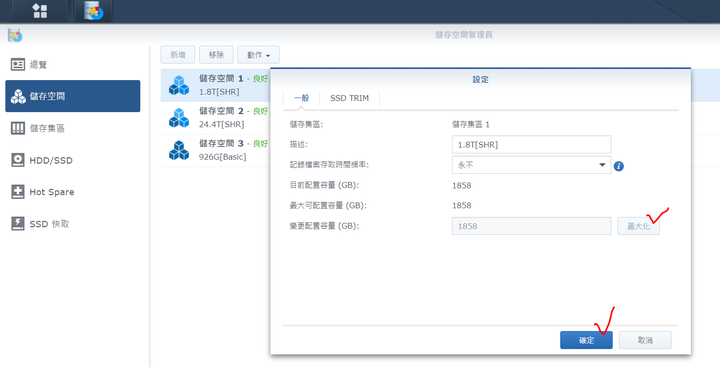Expand the 動作 action dropdown
The image size is (720, 367).
[258, 55]
